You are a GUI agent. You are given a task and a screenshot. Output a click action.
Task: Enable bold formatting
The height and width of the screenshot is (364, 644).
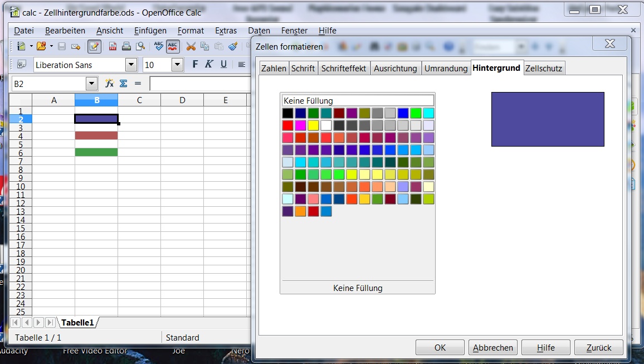tap(194, 65)
